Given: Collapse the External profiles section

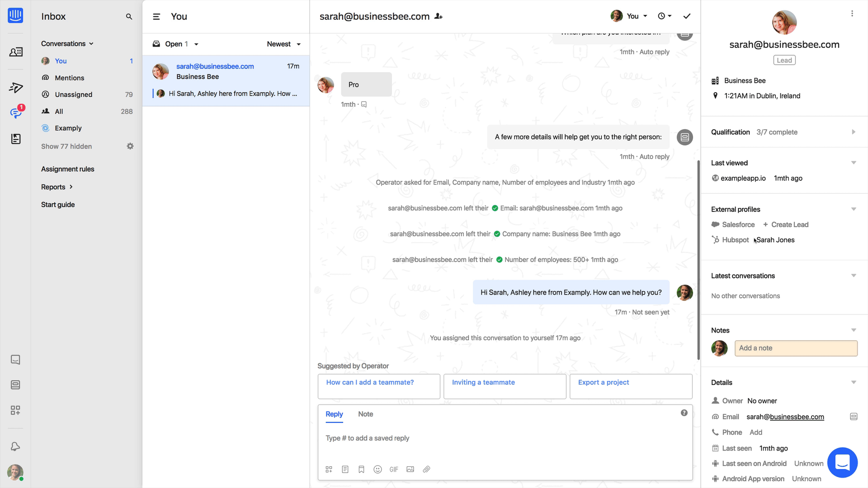Looking at the screenshot, I should 853,209.
